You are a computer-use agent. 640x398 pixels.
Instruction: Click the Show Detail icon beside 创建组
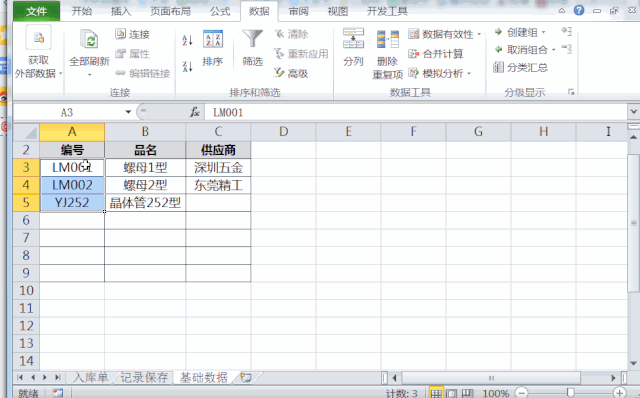pyautogui.click(x=567, y=31)
